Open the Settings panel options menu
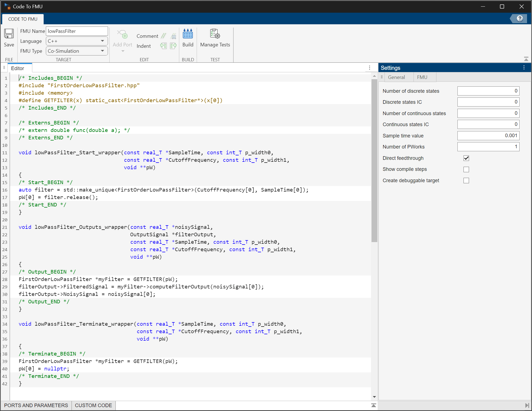Image resolution: width=532 pixels, height=411 pixels. [524, 68]
